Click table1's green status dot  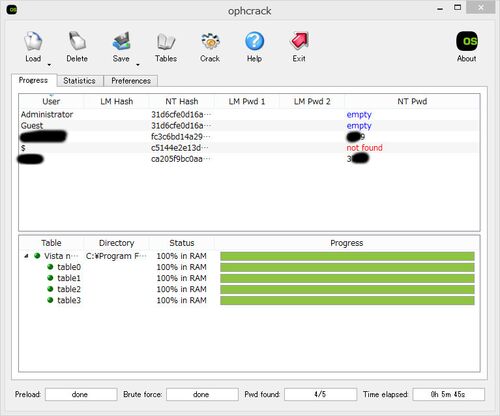[50, 278]
